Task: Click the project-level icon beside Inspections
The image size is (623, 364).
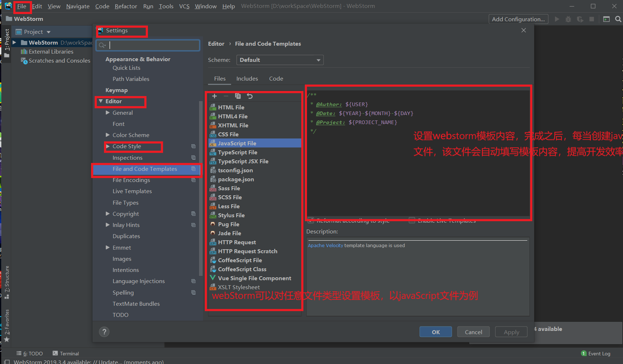Action: tap(193, 158)
